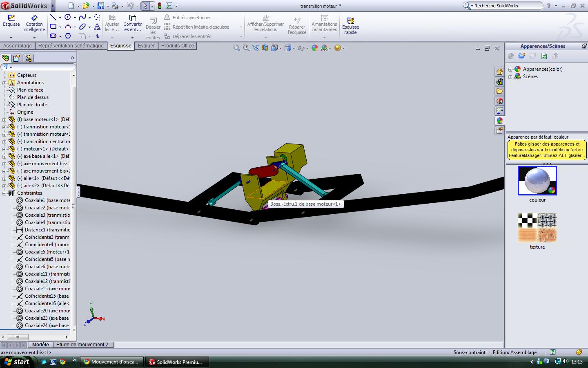Open the Options checklist icon
The width and height of the screenshot is (588, 368).
[x=169, y=6]
